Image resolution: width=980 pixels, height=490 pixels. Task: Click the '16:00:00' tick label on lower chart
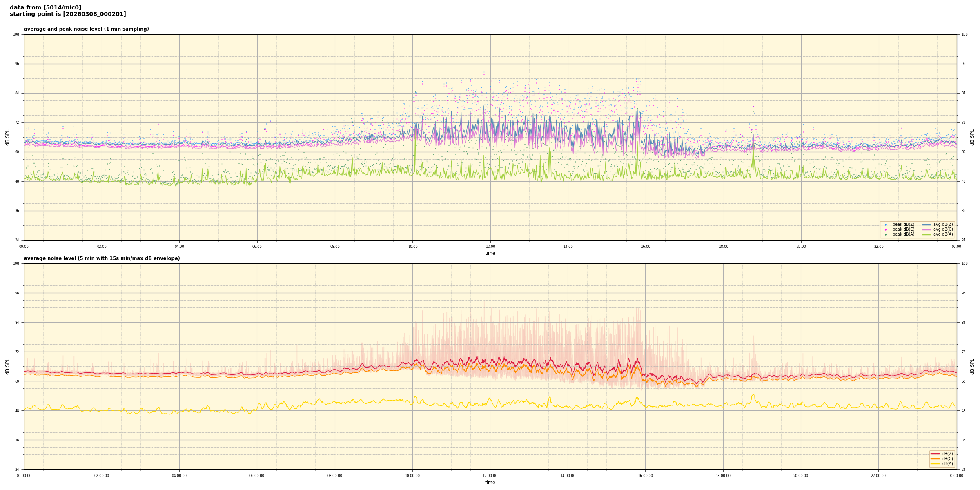pos(645,476)
